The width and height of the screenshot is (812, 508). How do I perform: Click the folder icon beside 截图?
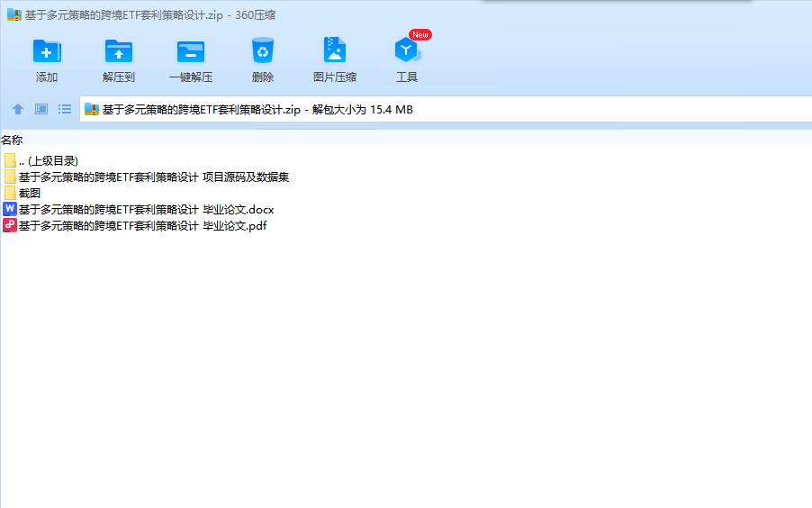(x=10, y=193)
